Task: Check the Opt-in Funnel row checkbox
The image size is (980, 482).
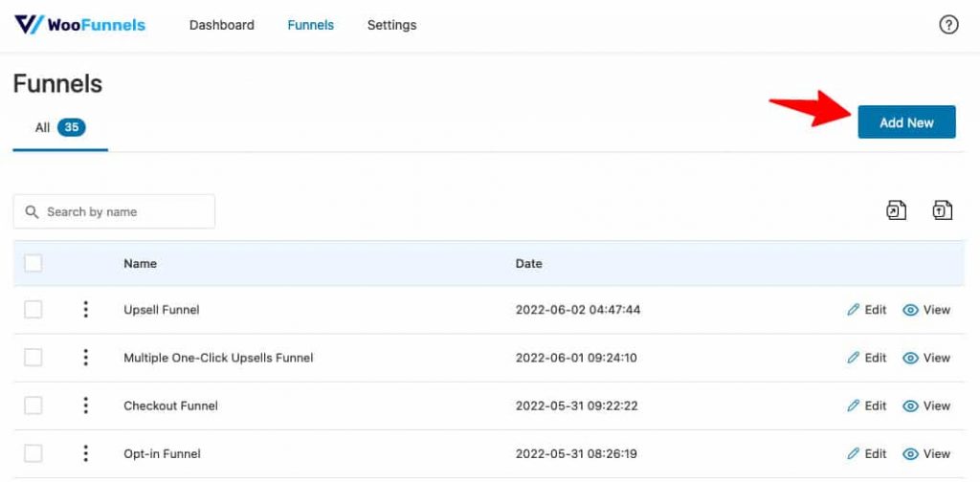Action: pos(33,453)
